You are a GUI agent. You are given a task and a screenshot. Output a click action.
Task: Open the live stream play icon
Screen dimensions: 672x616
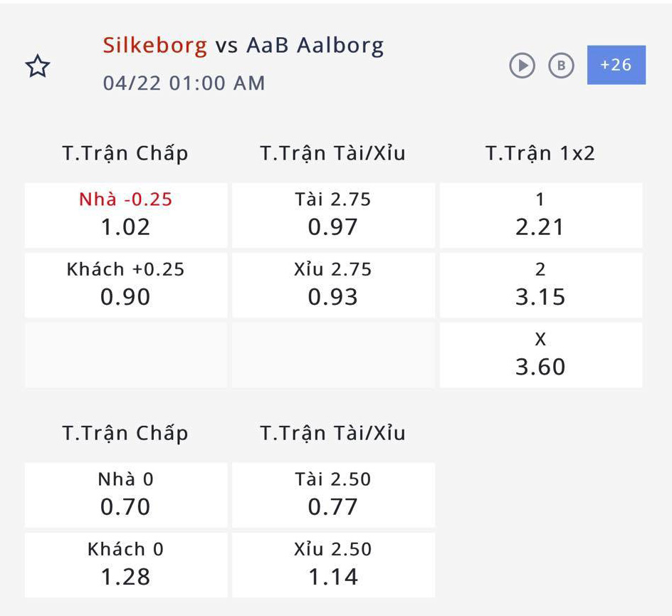[522, 66]
